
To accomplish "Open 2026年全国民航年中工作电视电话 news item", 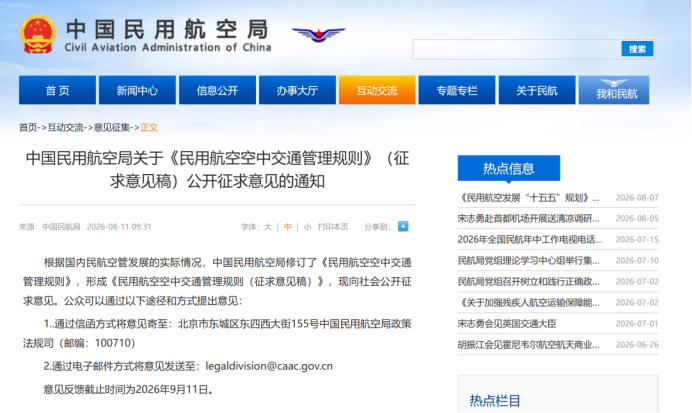I will click(x=530, y=240).
